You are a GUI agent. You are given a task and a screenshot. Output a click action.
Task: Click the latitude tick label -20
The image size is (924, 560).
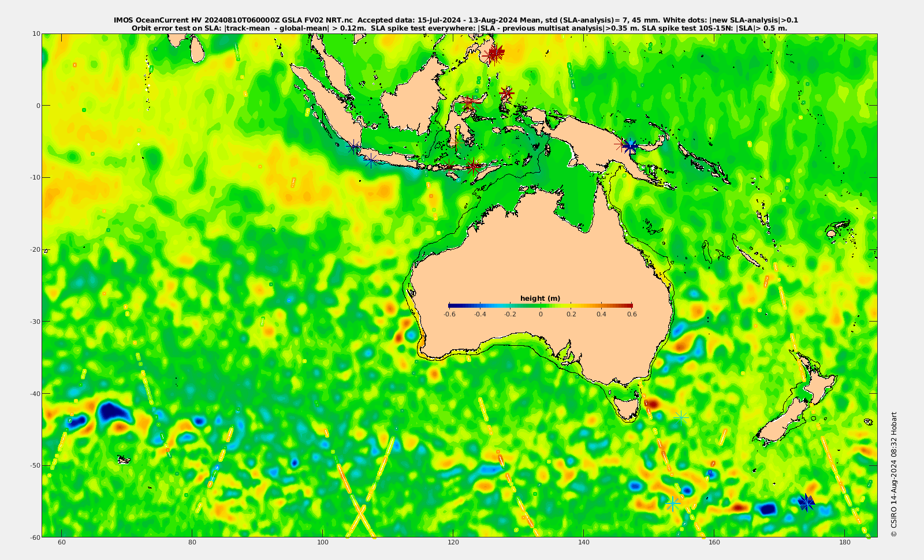(x=34, y=249)
